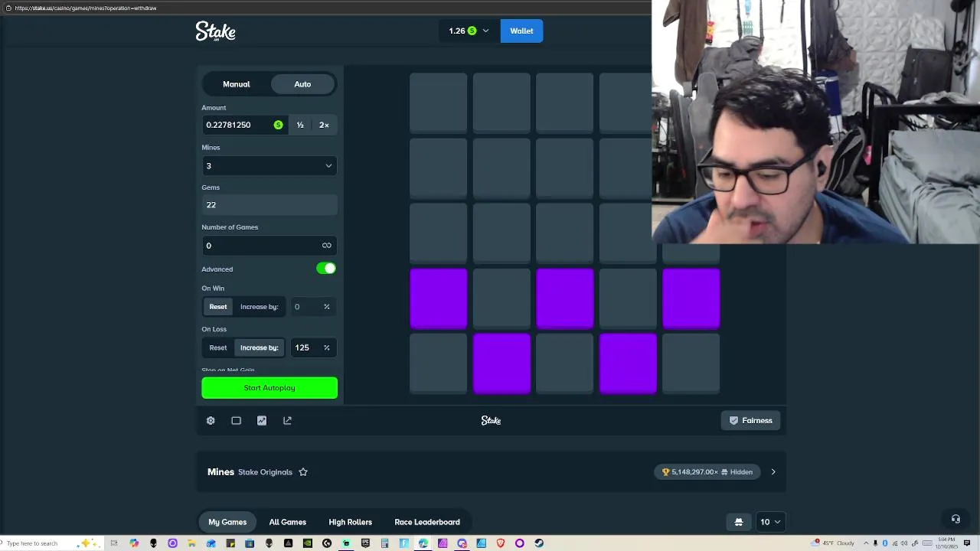Deselect purple tile in bottom row, fourth column
The image size is (980, 551).
point(628,364)
